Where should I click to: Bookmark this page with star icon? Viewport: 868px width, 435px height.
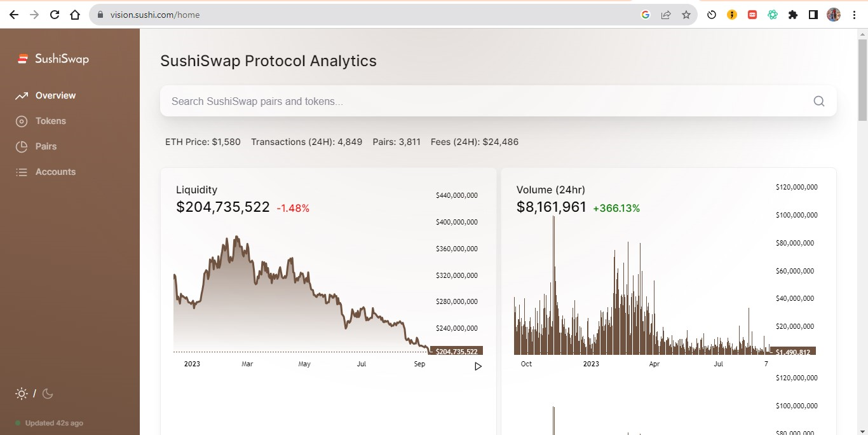(x=686, y=15)
